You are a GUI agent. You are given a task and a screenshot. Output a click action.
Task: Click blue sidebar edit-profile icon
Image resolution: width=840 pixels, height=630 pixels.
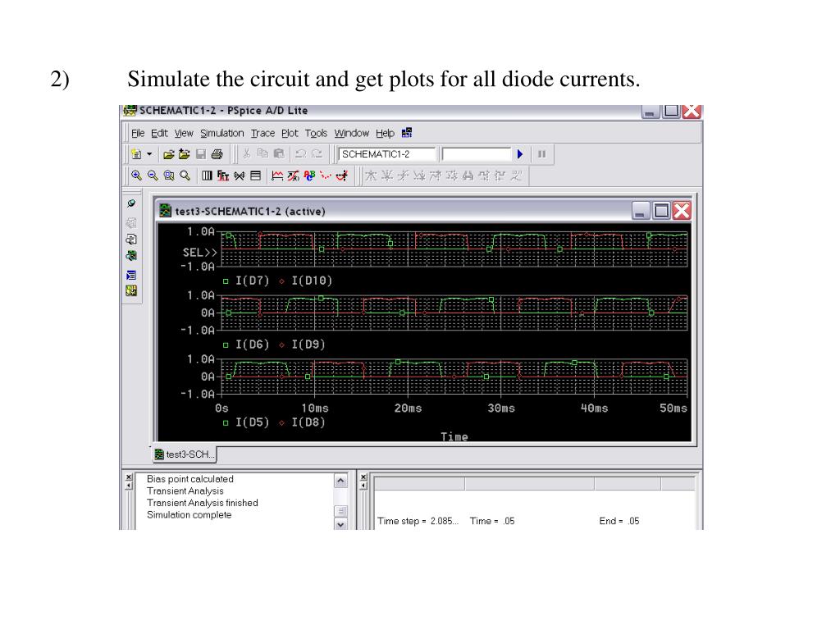point(131,276)
